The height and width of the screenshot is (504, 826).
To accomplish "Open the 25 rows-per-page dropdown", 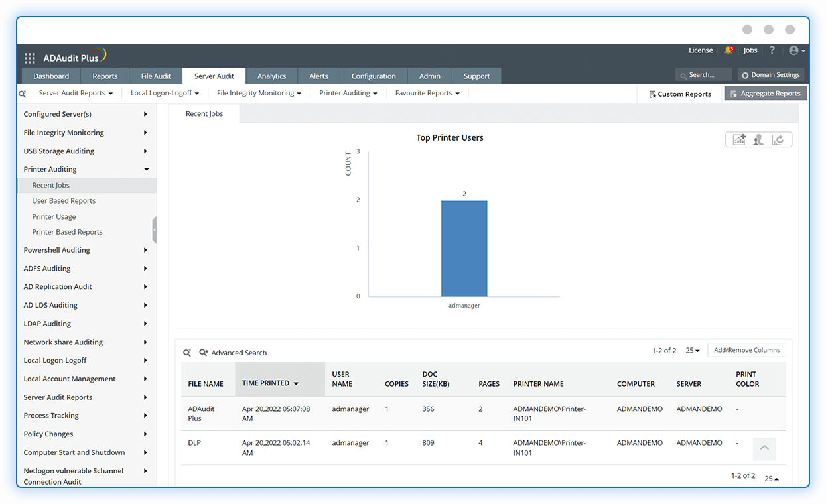I will (692, 350).
